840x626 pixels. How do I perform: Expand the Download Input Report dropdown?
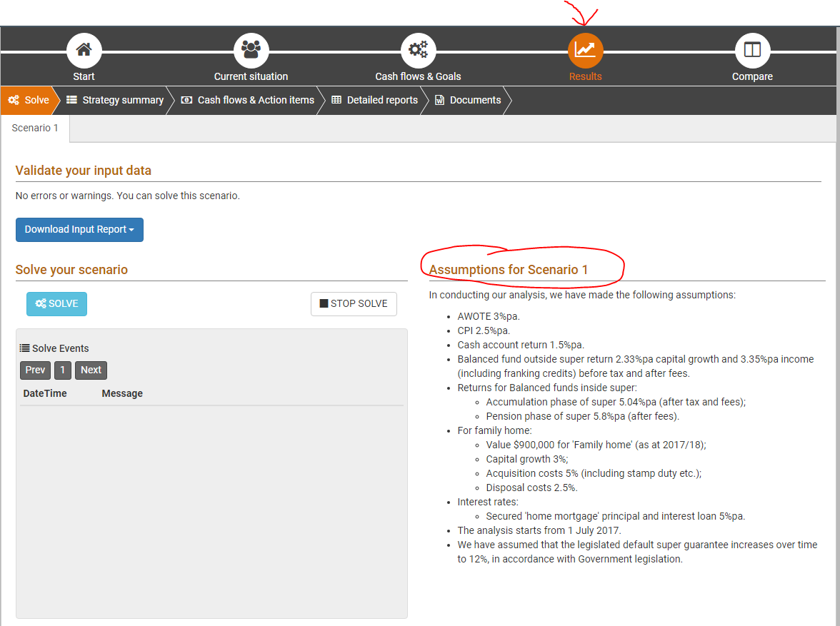point(79,230)
